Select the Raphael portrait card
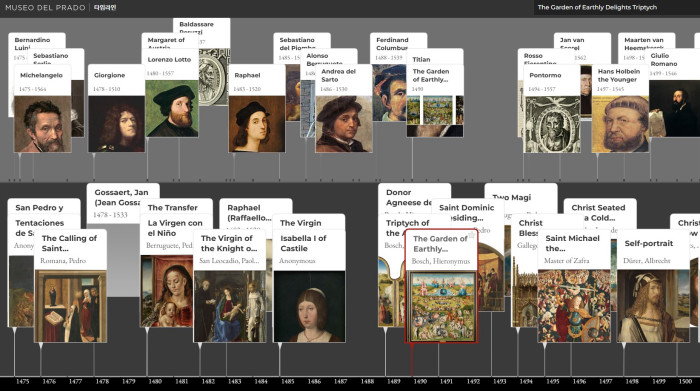This screenshot has height=391, width=700. point(257,108)
